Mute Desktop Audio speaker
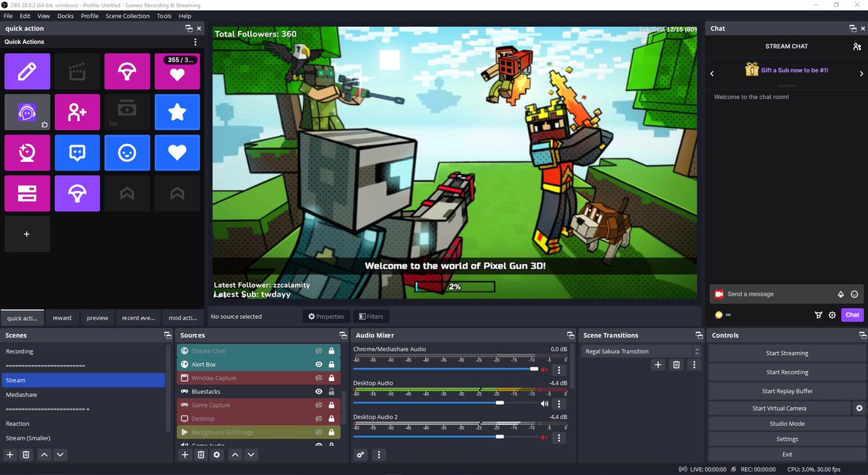 tap(545, 403)
